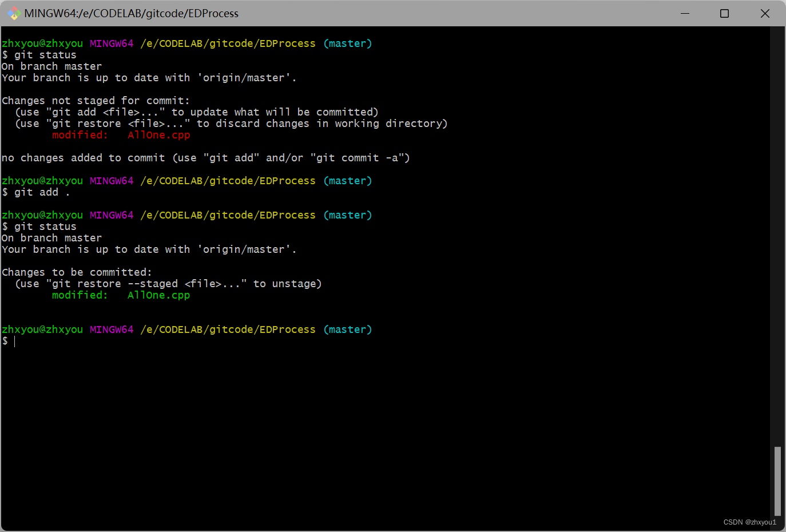Click the '$ git add .' command line
Screen dimensions: 786x532
click(x=35, y=192)
